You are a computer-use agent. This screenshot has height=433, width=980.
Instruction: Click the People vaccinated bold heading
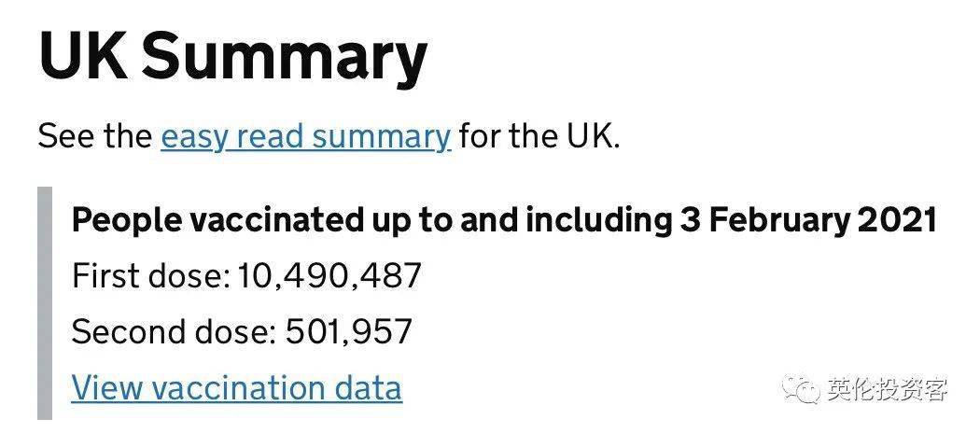coord(505,220)
